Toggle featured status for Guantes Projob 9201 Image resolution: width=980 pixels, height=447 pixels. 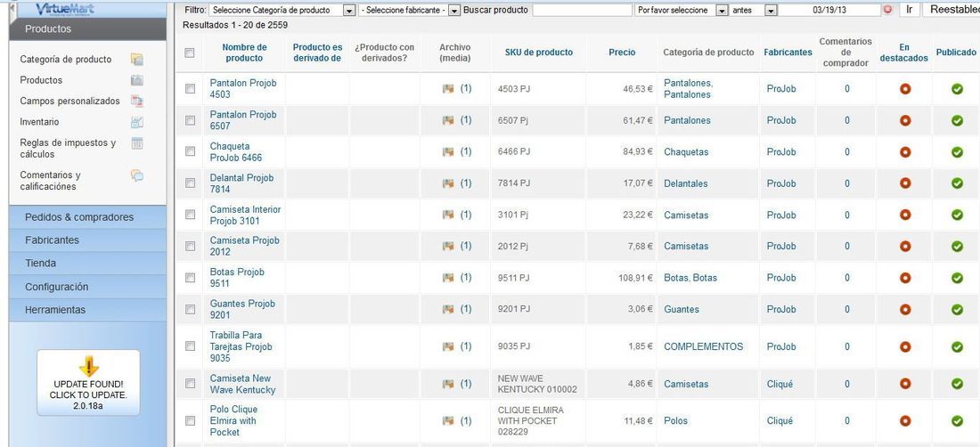[905, 309]
